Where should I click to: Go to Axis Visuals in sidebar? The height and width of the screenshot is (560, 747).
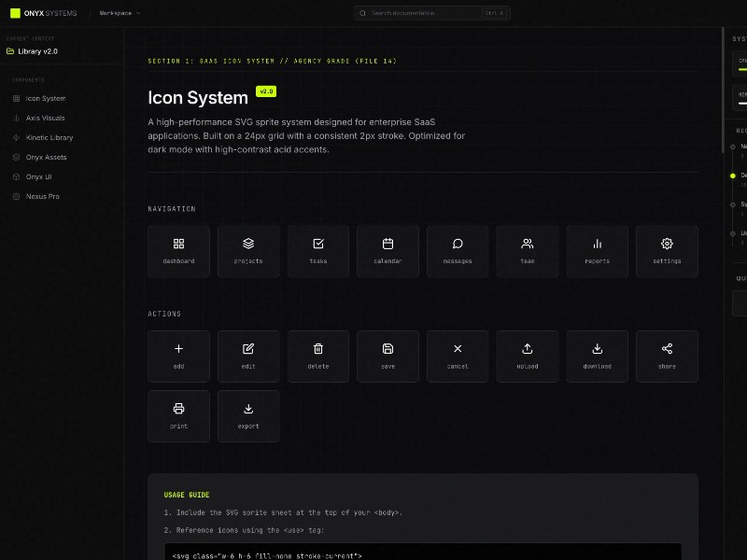(x=45, y=119)
